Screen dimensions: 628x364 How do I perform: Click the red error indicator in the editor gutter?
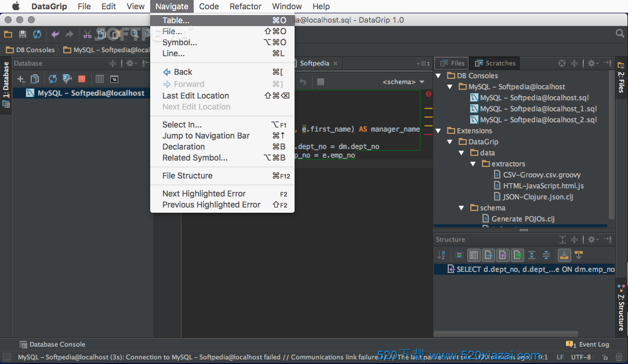pos(428,94)
